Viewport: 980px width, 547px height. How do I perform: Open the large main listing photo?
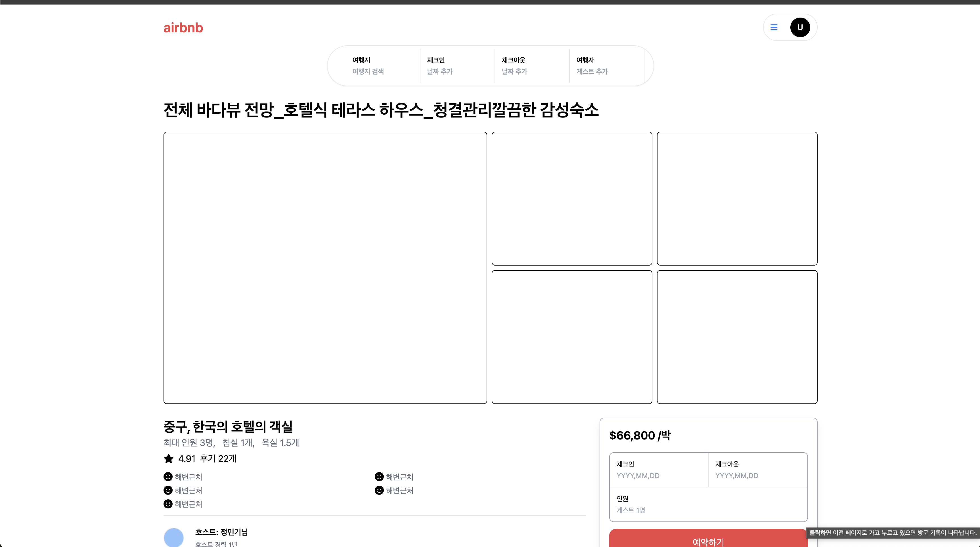click(325, 268)
